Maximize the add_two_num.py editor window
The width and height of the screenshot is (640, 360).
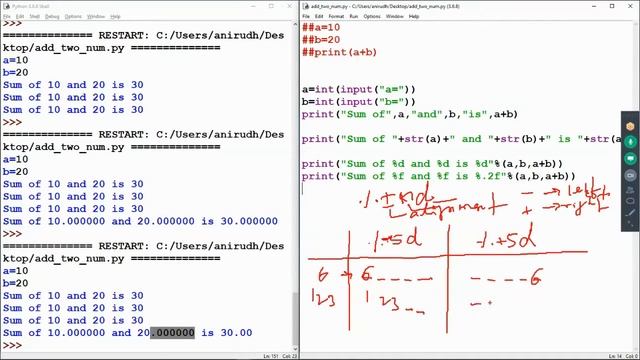(x=612, y=6)
